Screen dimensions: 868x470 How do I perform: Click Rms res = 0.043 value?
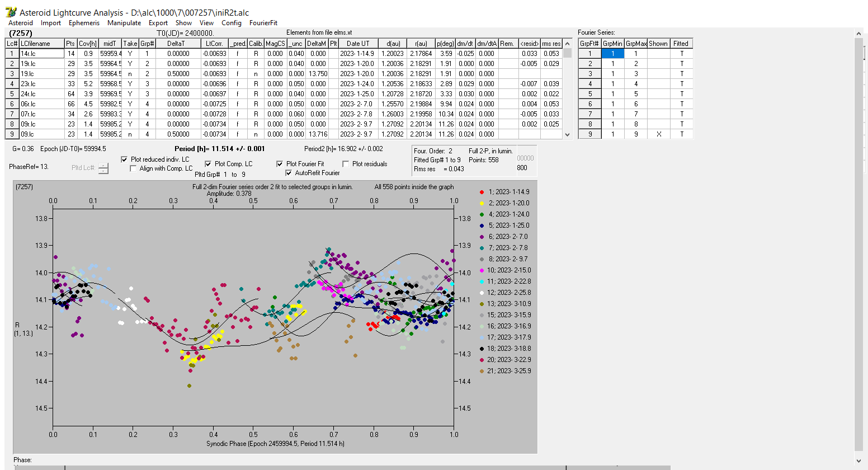439,169
